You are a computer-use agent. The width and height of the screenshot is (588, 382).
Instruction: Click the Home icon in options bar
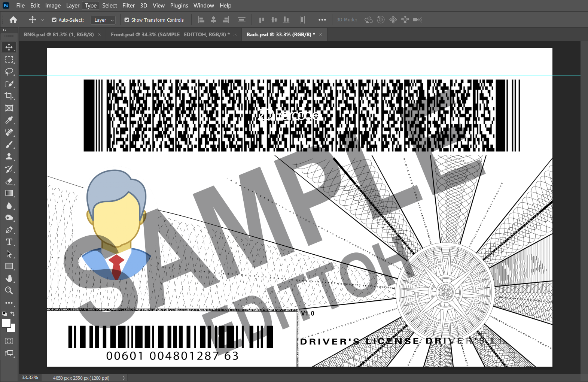[13, 20]
